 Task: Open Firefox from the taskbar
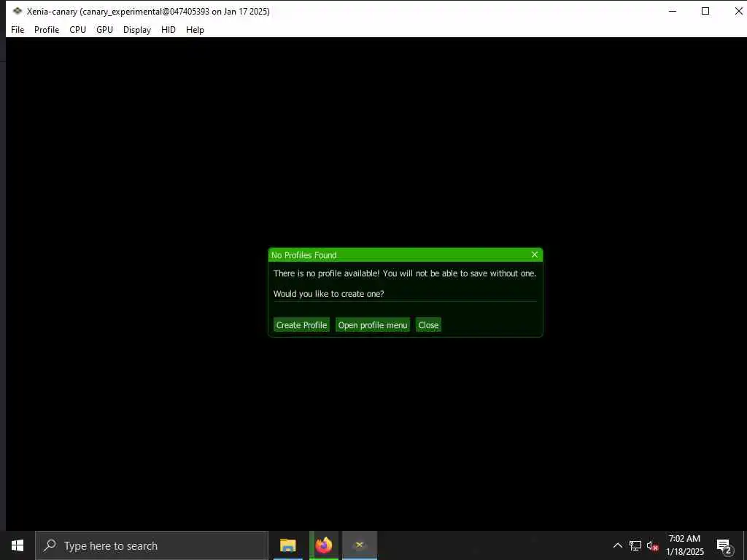[324, 545]
